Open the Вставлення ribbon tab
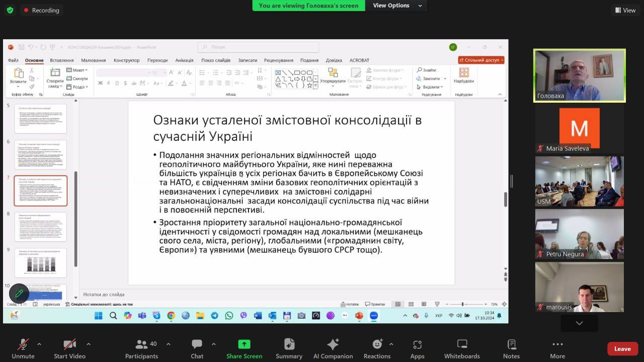This screenshot has width=644, height=362. point(62,60)
